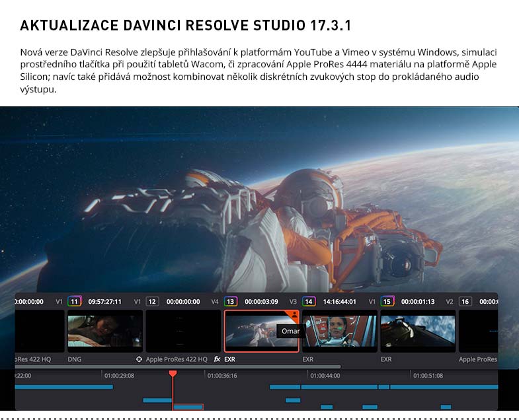The image size is (519, 420).
Task: Click the clip number 12 badge
Action: [x=152, y=302]
